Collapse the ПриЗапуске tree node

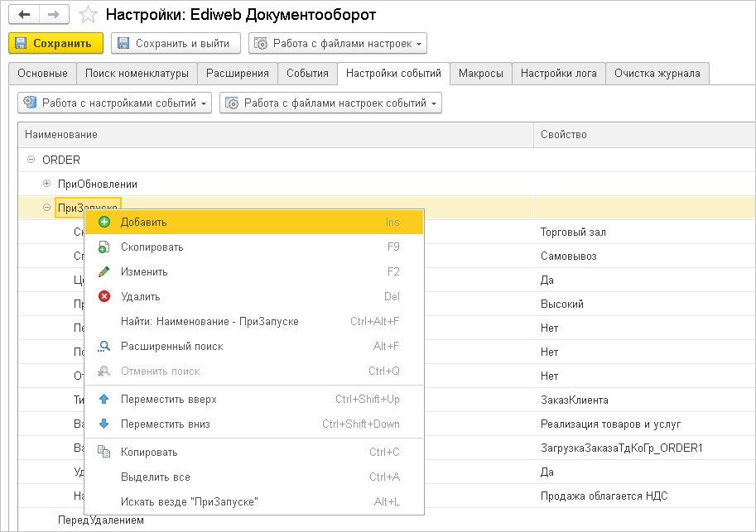[46, 208]
